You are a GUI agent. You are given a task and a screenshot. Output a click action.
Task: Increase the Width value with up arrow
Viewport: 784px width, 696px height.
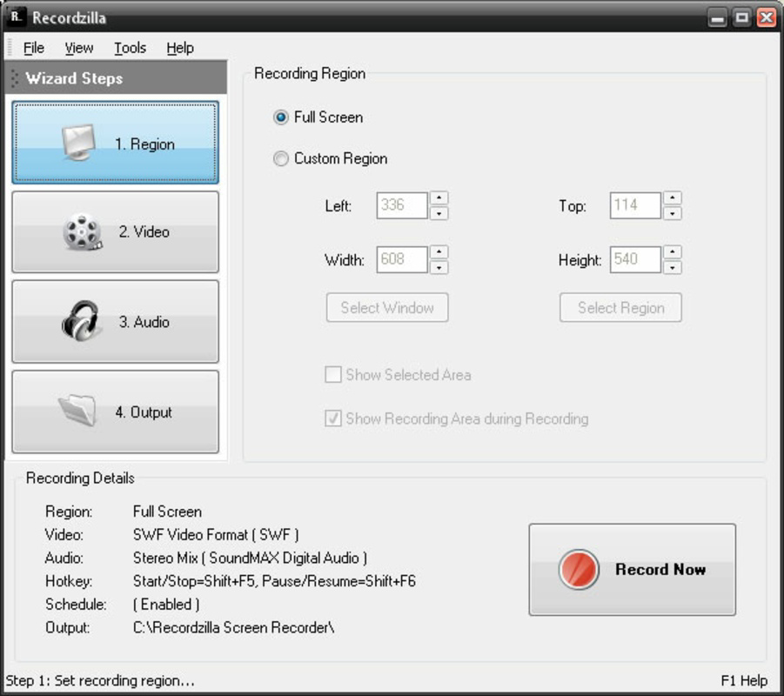point(439,252)
